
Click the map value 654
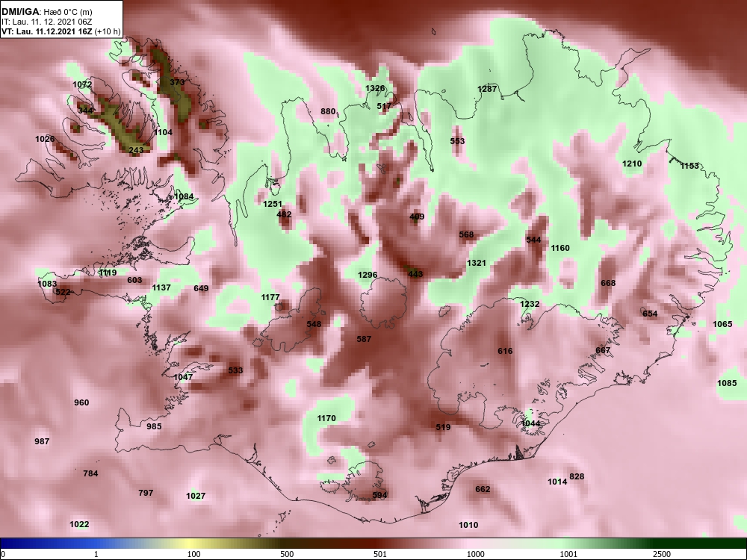tap(650, 314)
